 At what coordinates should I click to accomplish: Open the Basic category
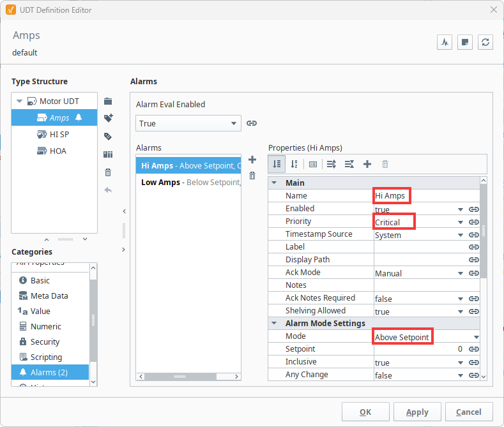[50, 280]
